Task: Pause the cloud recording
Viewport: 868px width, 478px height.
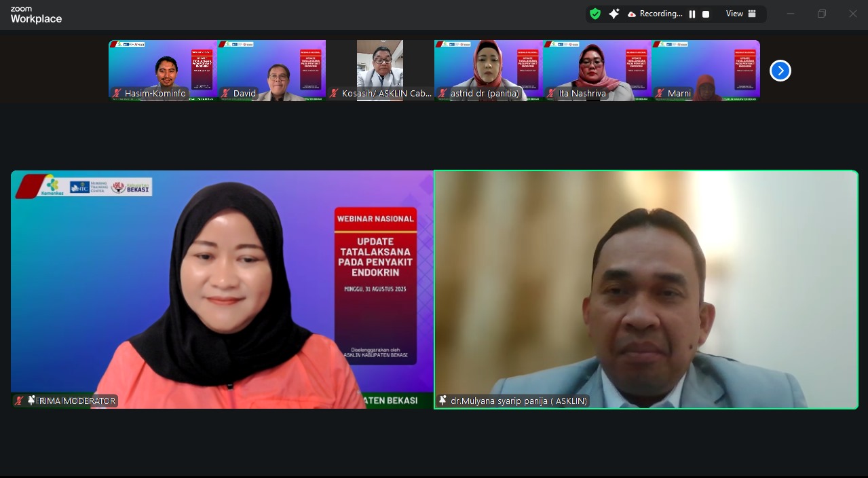Action: (x=692, y=14)
